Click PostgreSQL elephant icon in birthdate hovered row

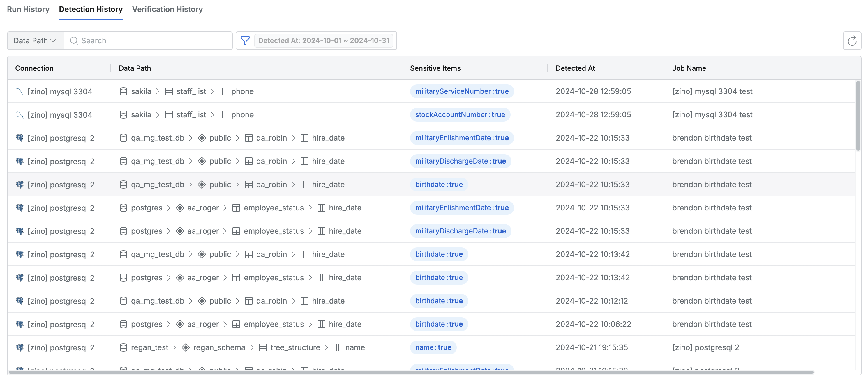20,185
